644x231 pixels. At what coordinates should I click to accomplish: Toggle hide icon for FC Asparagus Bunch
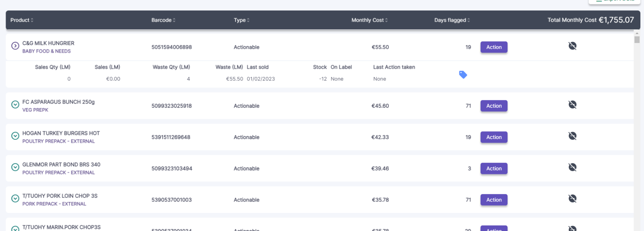pyautogui.click(x=572, y=104)
